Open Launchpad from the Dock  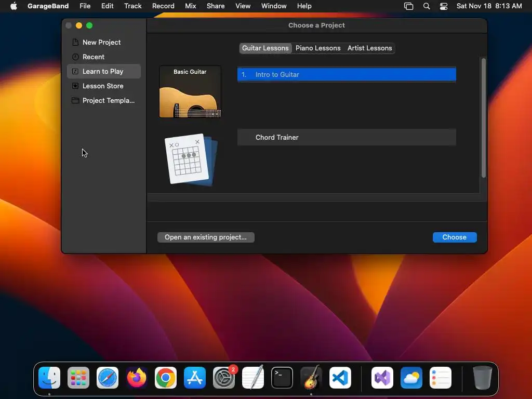(78, 378)
